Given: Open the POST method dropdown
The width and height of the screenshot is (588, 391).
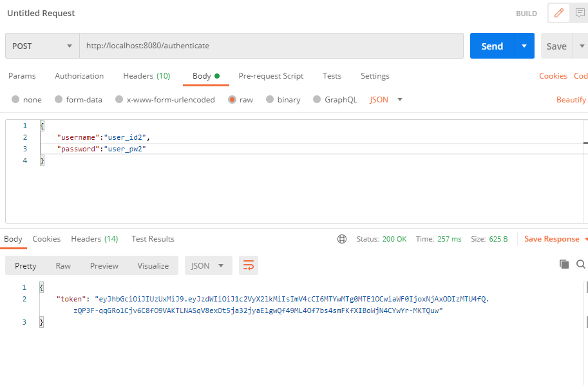Looking at the screenshot, I should pyautogui.click(x=43, y=46).
